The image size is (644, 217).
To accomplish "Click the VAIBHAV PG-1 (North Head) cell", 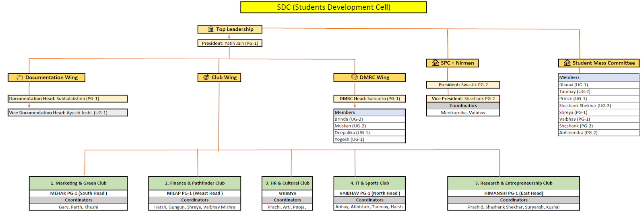I will coord(369,193).
